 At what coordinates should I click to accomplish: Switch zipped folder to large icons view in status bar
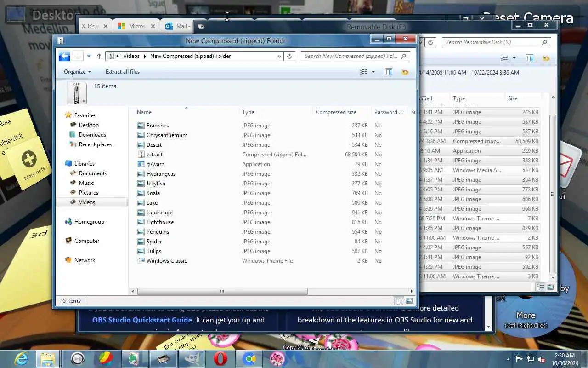[409, 301]
